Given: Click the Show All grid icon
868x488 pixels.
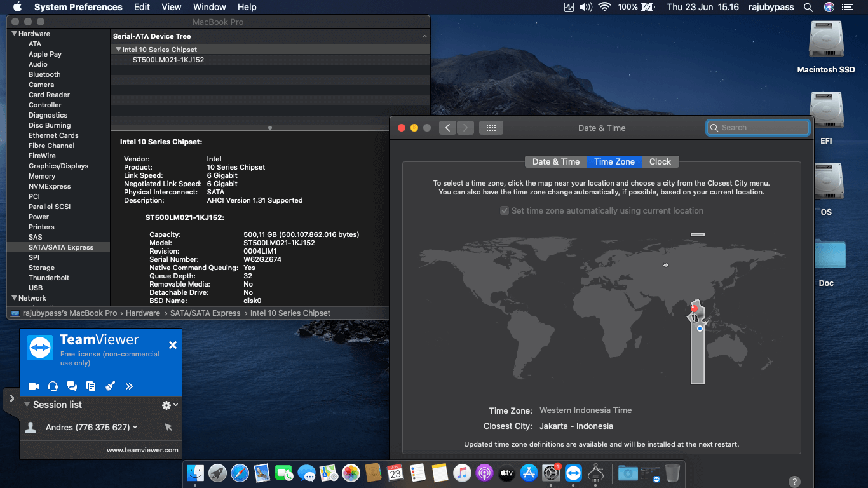Looking at the screenshot, I should (x=491, y=128).
